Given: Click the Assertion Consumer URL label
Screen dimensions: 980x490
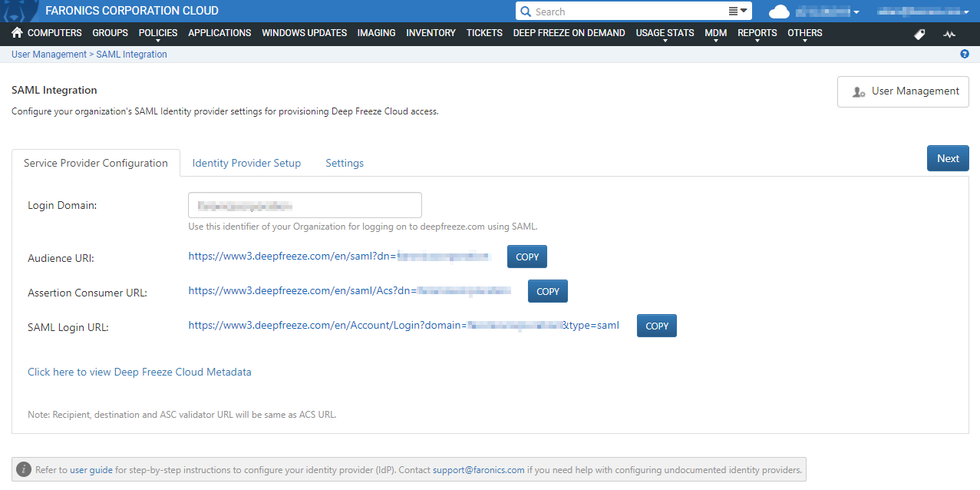Looking at the screenshot, I should [x=87, y=293].
